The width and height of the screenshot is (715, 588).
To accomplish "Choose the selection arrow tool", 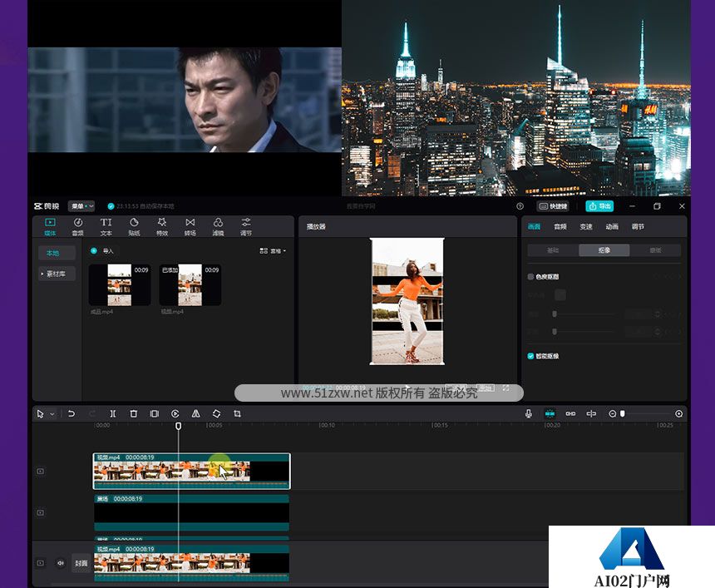I will pos(40,413).
